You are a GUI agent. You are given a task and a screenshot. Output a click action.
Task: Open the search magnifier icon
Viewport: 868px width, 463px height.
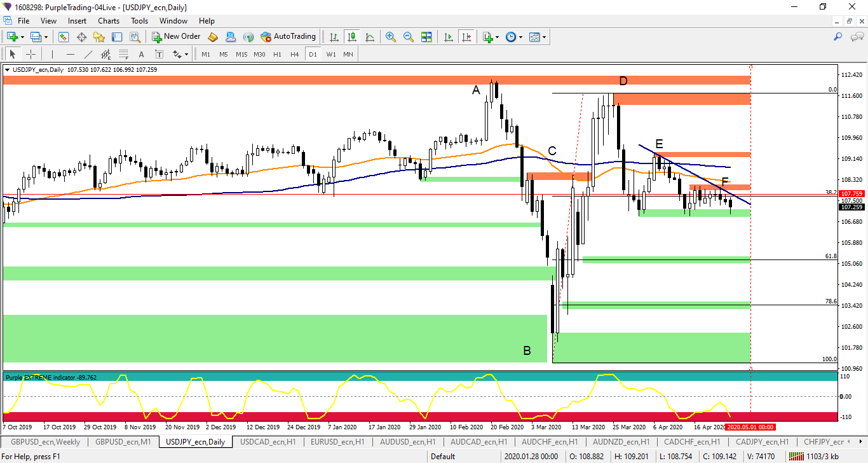coord(837,37)
